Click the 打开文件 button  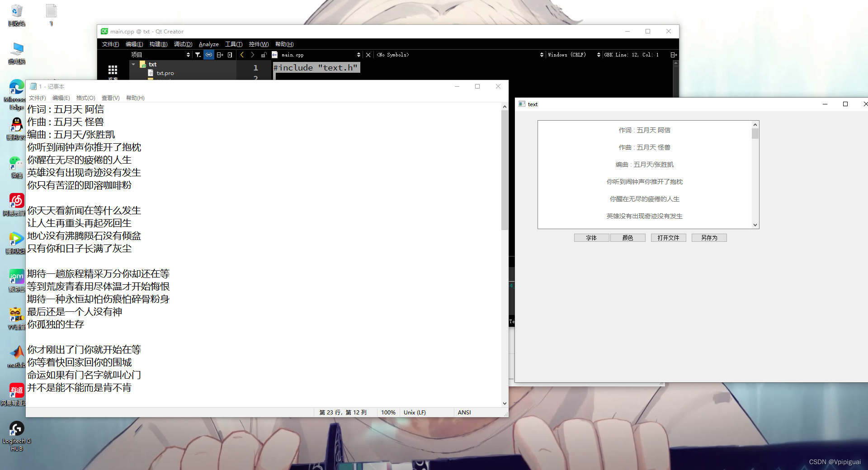pos(668,238)
